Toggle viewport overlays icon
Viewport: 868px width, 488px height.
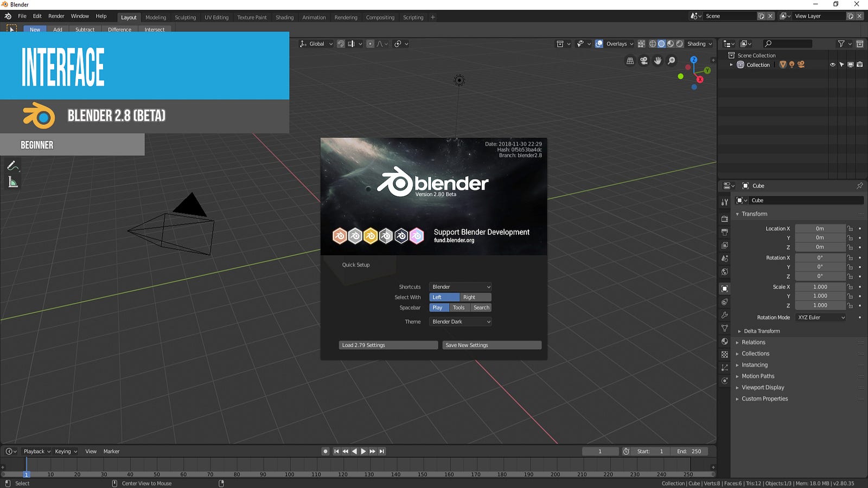(599, 44)
